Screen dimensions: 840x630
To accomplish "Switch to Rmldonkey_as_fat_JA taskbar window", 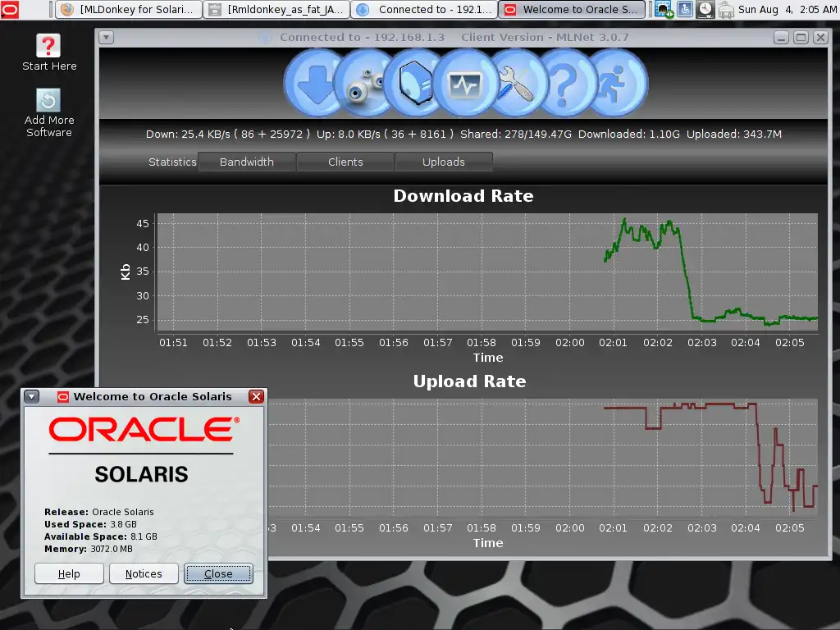I will (x=276, y=10).
